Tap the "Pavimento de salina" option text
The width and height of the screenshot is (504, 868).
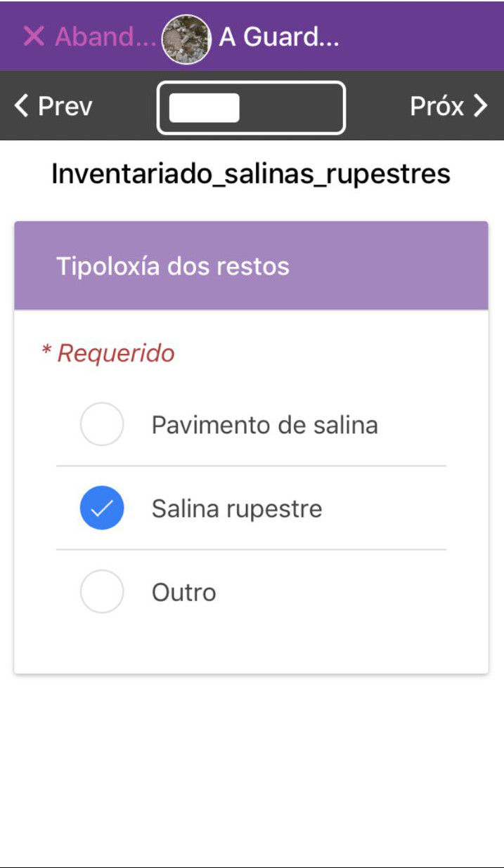[x=264, y=425]
